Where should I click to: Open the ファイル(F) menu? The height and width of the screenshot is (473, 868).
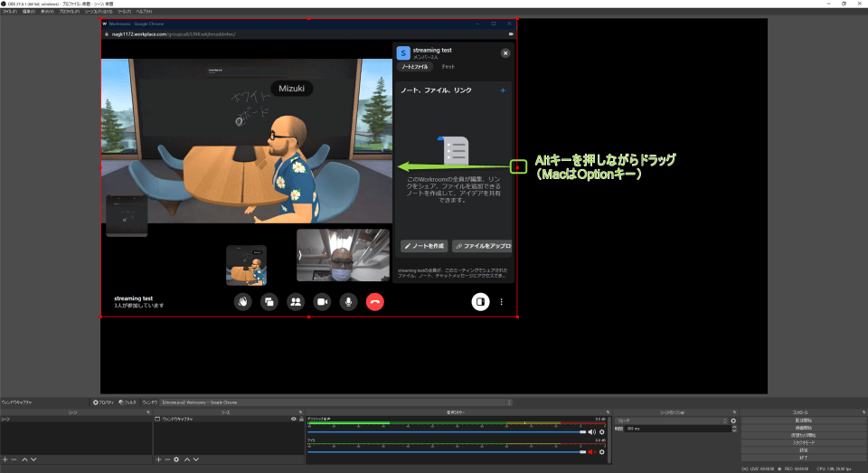click(x=9, y=11)
